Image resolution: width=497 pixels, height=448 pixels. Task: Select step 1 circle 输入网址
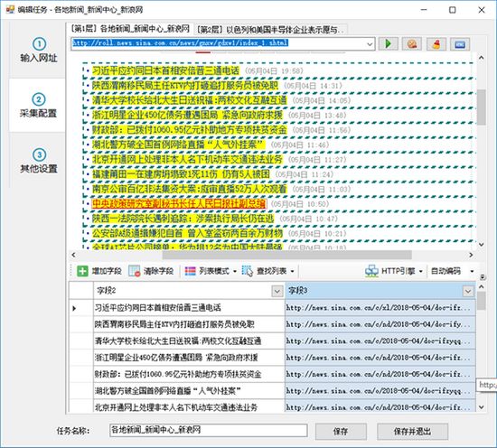[x=39, y=43]
